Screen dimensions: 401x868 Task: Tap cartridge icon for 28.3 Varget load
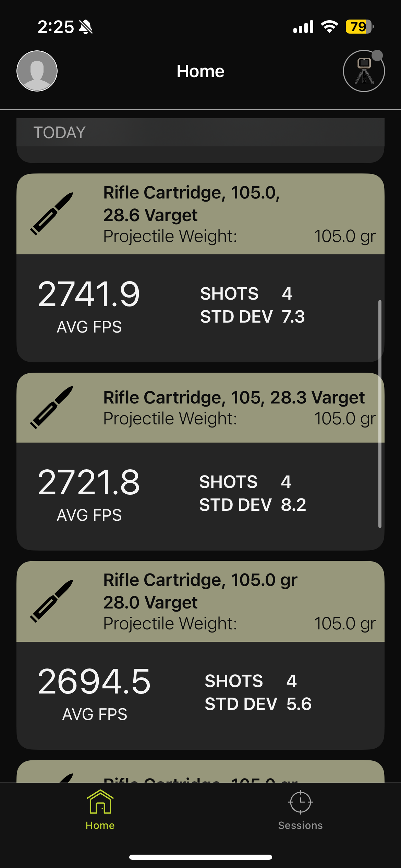point(52,407)
